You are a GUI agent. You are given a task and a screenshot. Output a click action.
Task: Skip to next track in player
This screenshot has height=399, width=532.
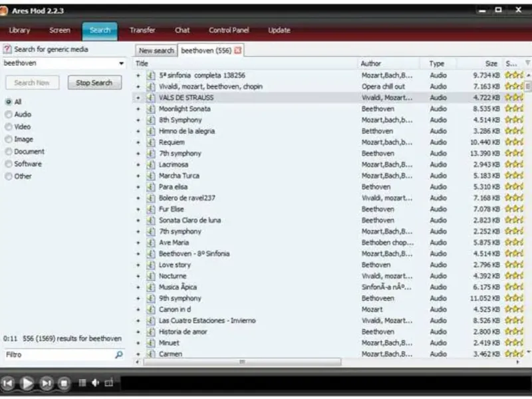[x=46, y=384]
